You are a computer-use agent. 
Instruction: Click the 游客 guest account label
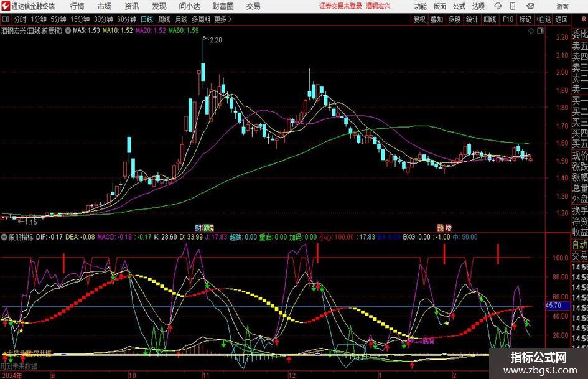point(562,6)
